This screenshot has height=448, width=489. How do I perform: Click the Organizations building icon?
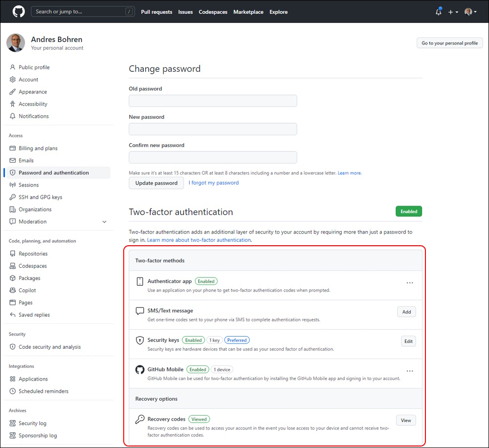(13, 209)
